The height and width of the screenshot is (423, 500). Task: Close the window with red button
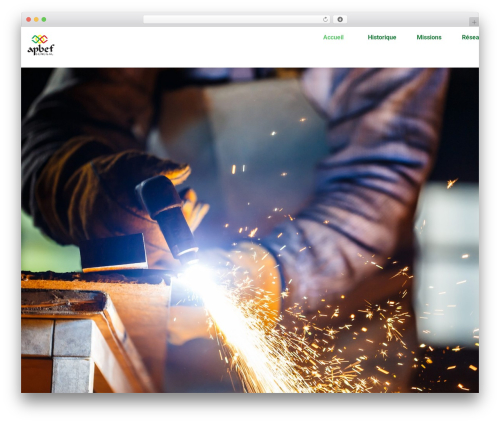29,20
